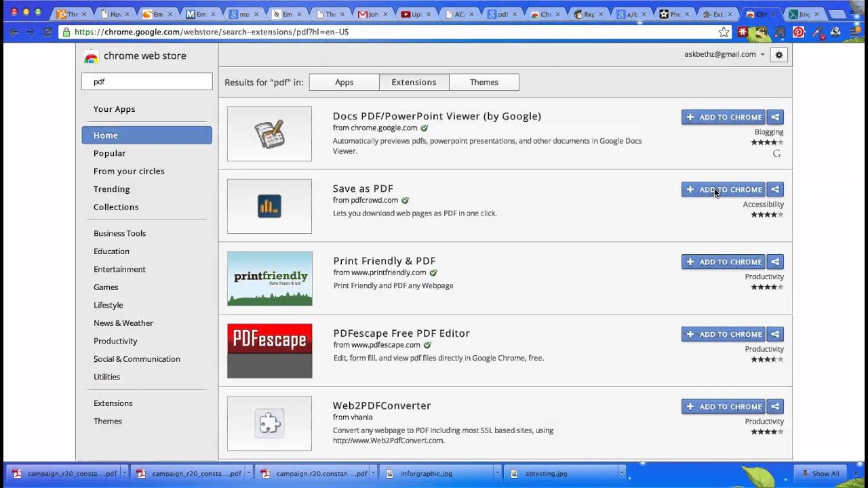Screen dimensions: 868x488
Task: Browse the Entertainment category
Action: pos(119,269)
